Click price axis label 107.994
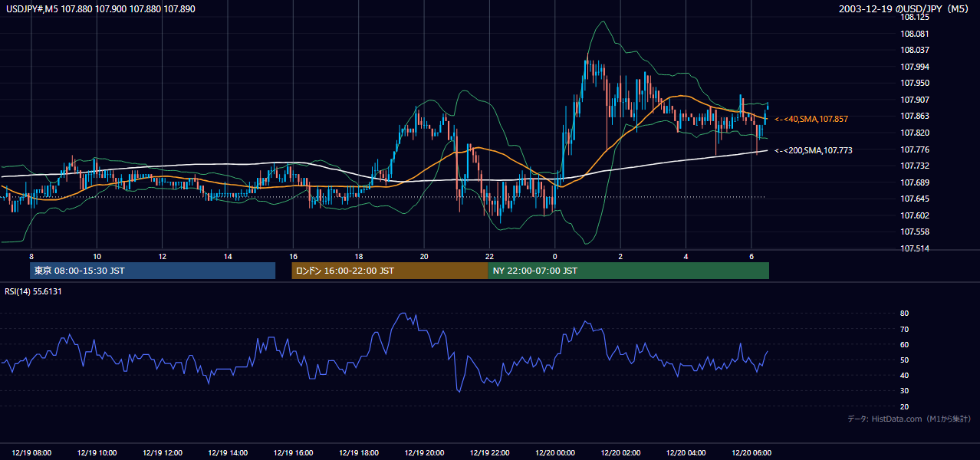 915,67
